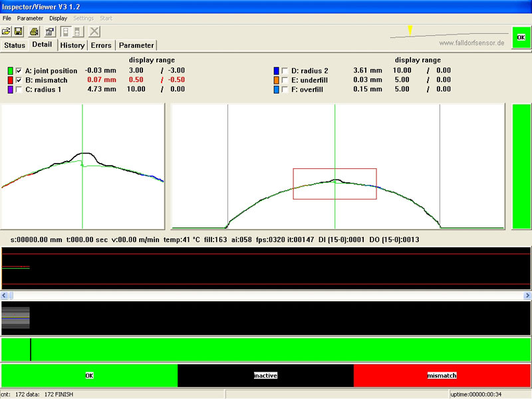The width and height of the screenshot is (532, 399).
Task: Open the Display menu
Action: (x=58, y=19)
